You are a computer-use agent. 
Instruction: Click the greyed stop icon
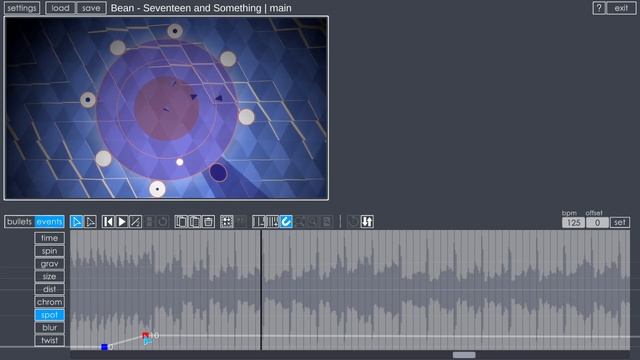point(149,222)
